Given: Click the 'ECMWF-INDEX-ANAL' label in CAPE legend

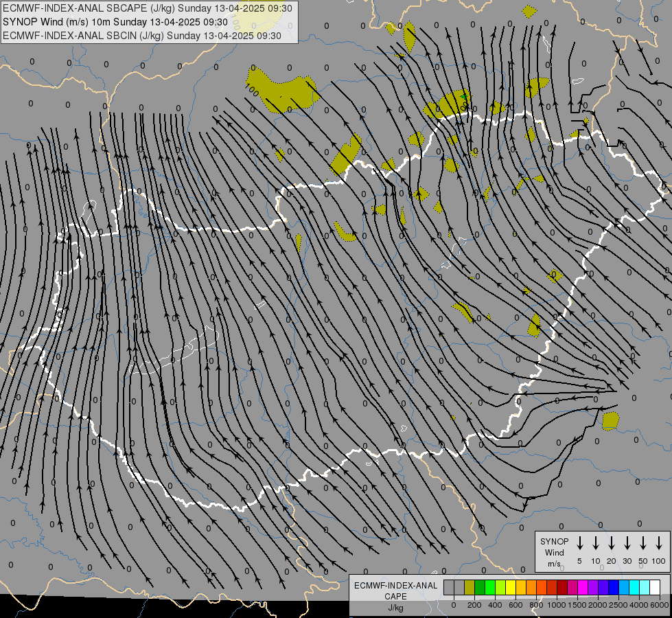Looking at the screenshot, I should coord(395,586).
